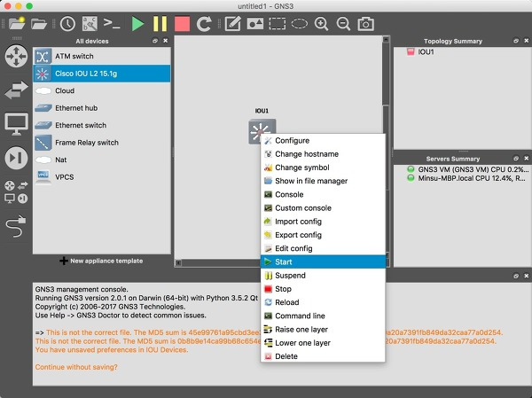Close the console panel
532x398 pixels.
pyautogui.click(x=526, y=276)
